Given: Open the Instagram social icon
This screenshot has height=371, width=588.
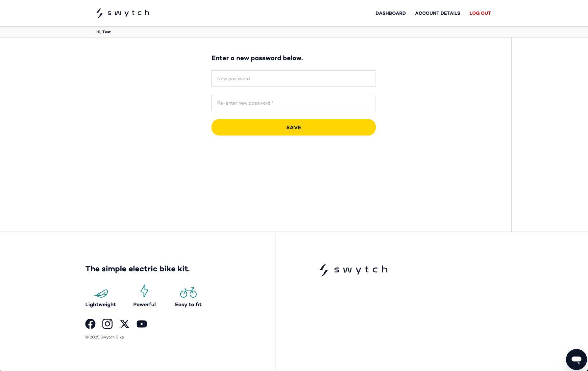Looking at the screenshot, I should (x=108, y=324).
